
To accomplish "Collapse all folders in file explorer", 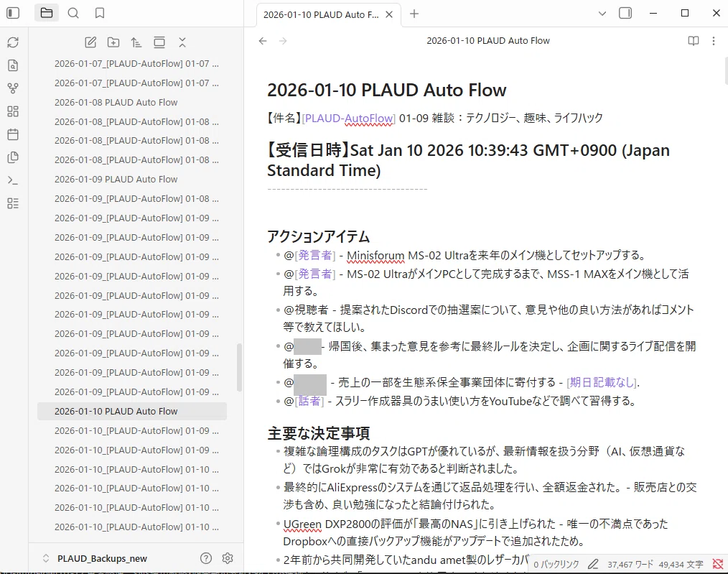I will pos(182,42).
